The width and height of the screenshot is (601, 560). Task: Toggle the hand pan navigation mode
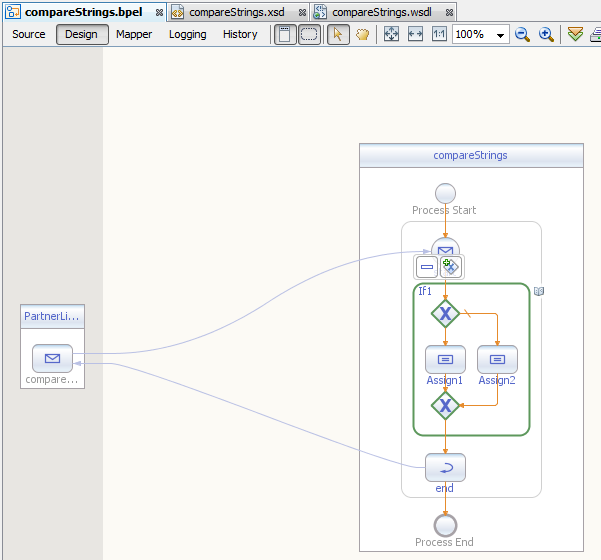tap(362, 34)
